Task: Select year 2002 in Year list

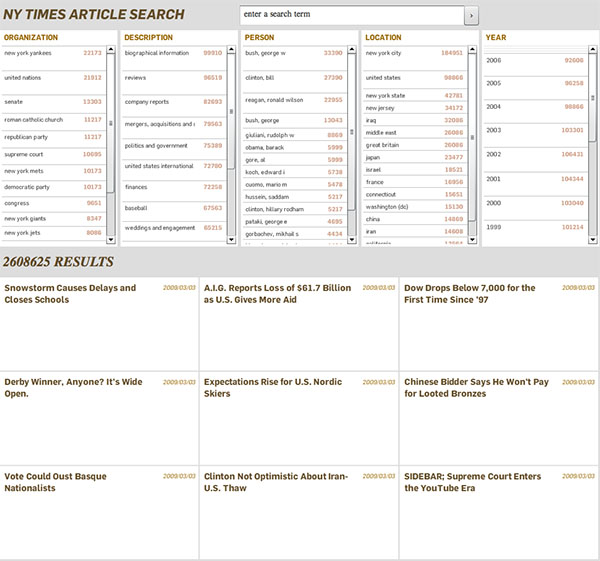Action: tap(494, 154)
